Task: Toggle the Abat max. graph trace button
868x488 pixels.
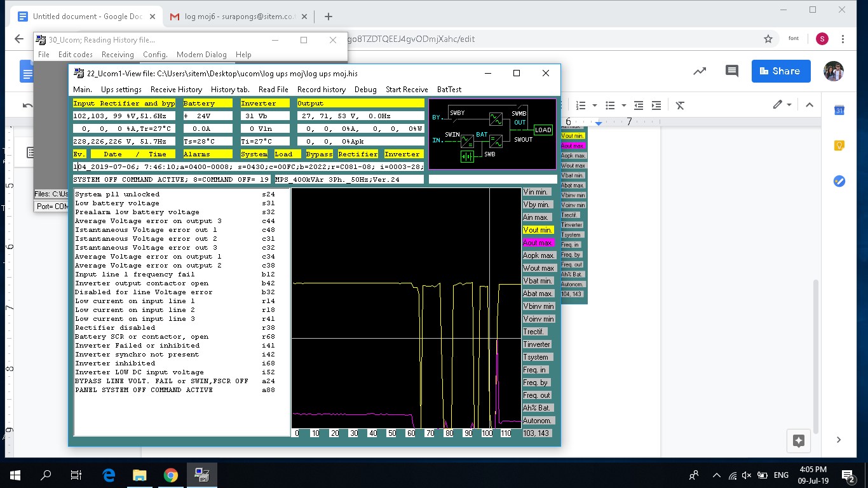Action: pos(538,294)
